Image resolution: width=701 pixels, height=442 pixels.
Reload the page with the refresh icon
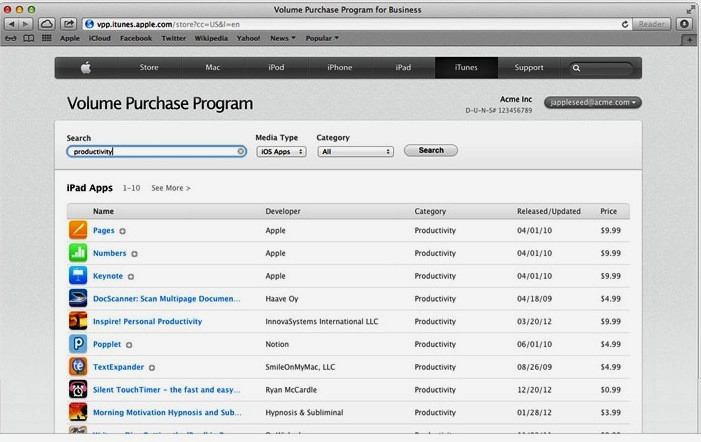pos(625,24)
